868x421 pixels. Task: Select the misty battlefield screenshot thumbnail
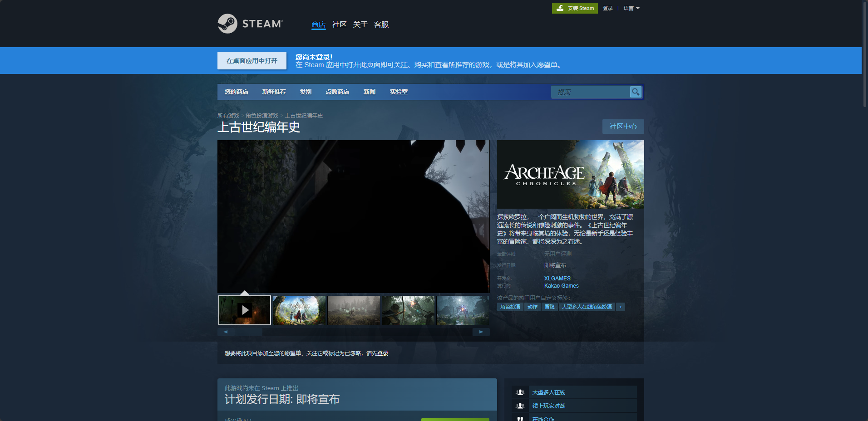pos(354,310)
